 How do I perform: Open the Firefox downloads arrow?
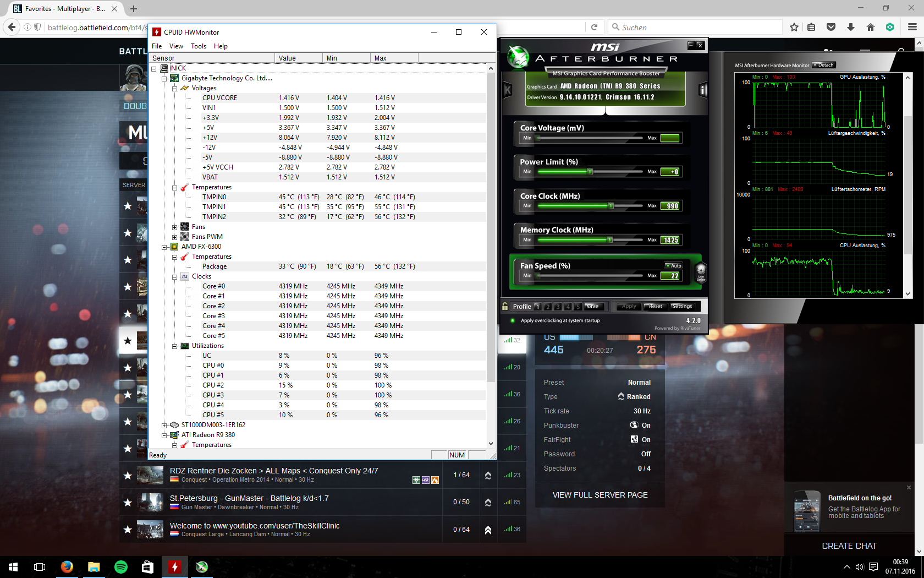pos(850,27)
